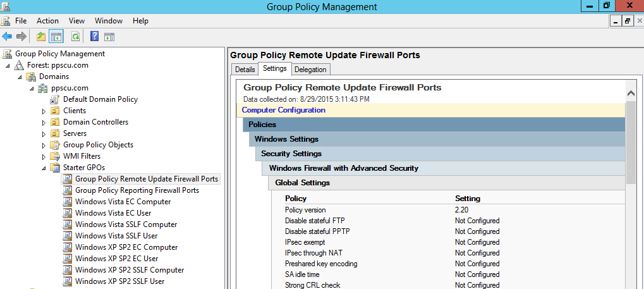Screen dimensions: 644x289
Task: Select Windows Vista EC User starter GPO
Action: 113,213
